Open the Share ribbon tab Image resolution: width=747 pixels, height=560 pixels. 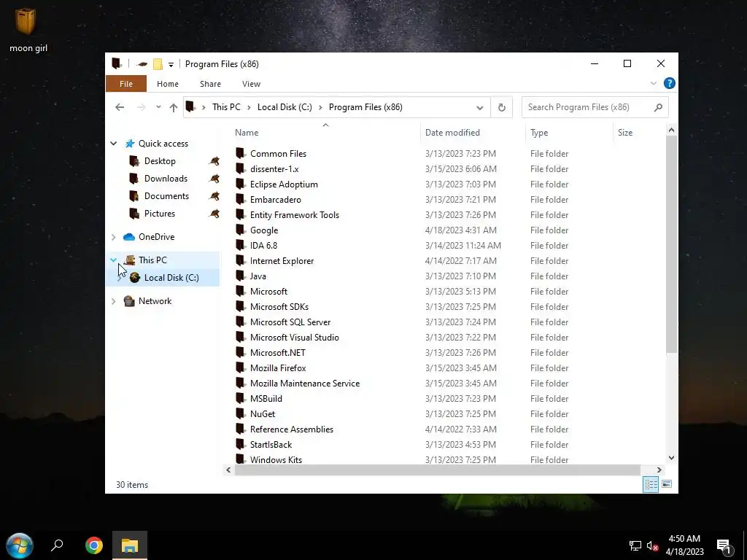tap(210, 84)
